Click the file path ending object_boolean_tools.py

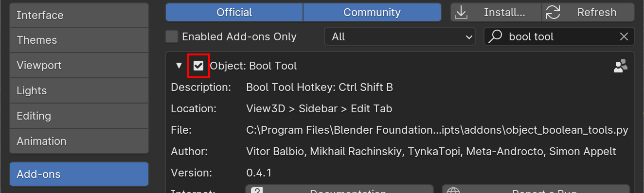(437, 130)
